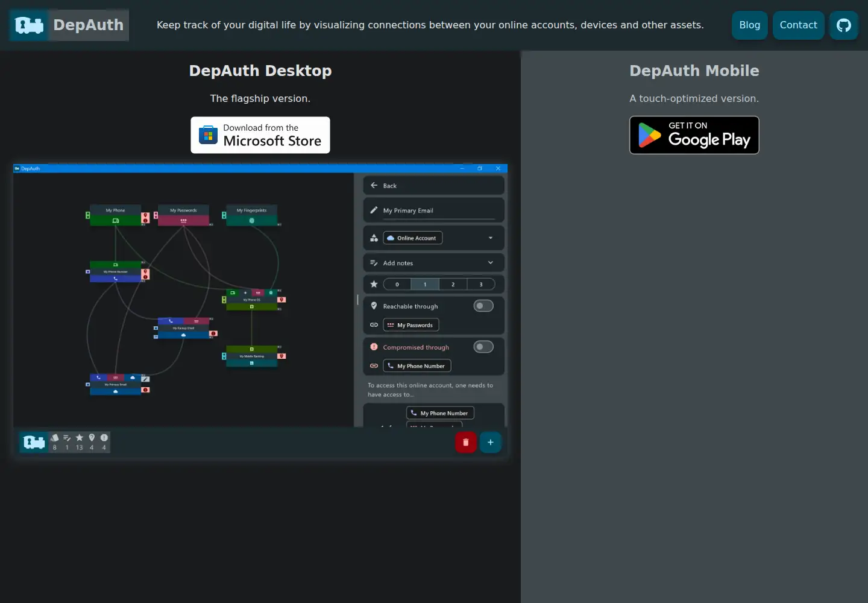Click the warning count icon in bottom stats
868x603 pixels.
[104, 438]
